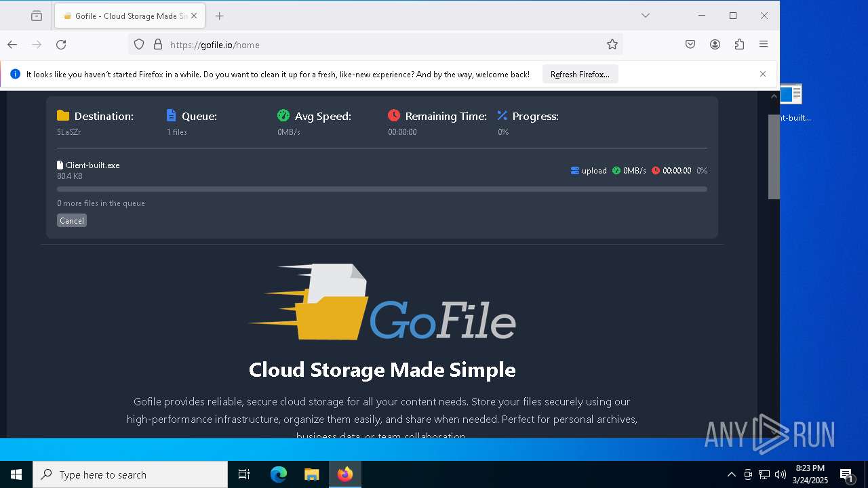The height and width of the screenshot is (488, 868).
Task: Open the volume tray icon
Action: pyautogui.click(x=781, y=474)
